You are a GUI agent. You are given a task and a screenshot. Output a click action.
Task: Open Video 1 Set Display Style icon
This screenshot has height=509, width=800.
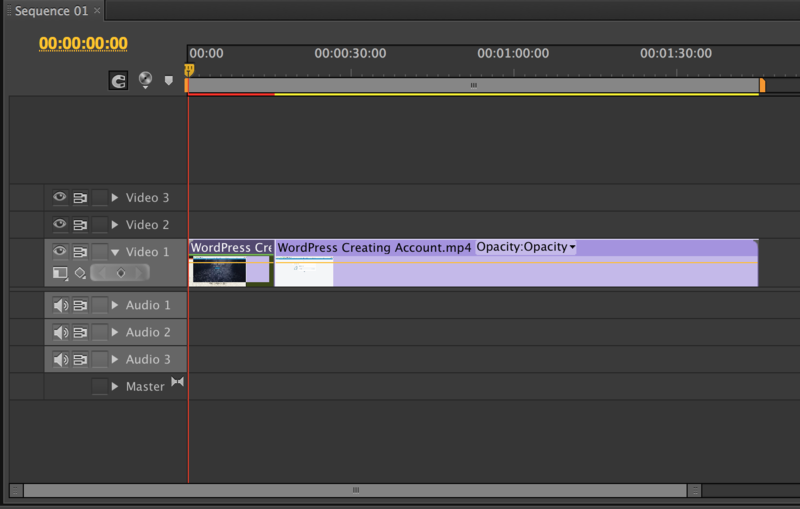(x=60, y=273)
